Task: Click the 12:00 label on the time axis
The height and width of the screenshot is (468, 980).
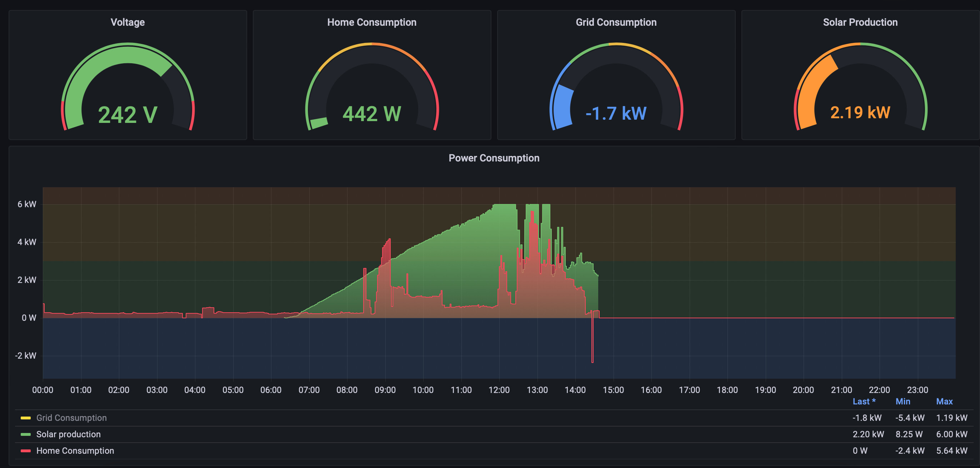Action: pos(499,390)
